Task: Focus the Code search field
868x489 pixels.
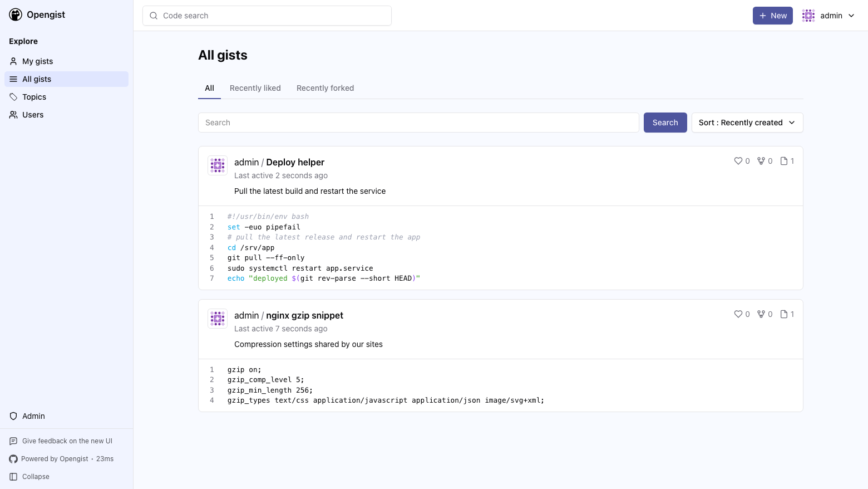Action: click(x=267, y=16)
